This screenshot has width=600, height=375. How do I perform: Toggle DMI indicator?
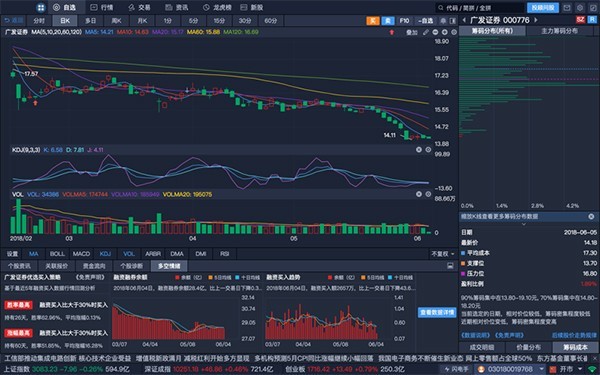click(x=201, y=254)
